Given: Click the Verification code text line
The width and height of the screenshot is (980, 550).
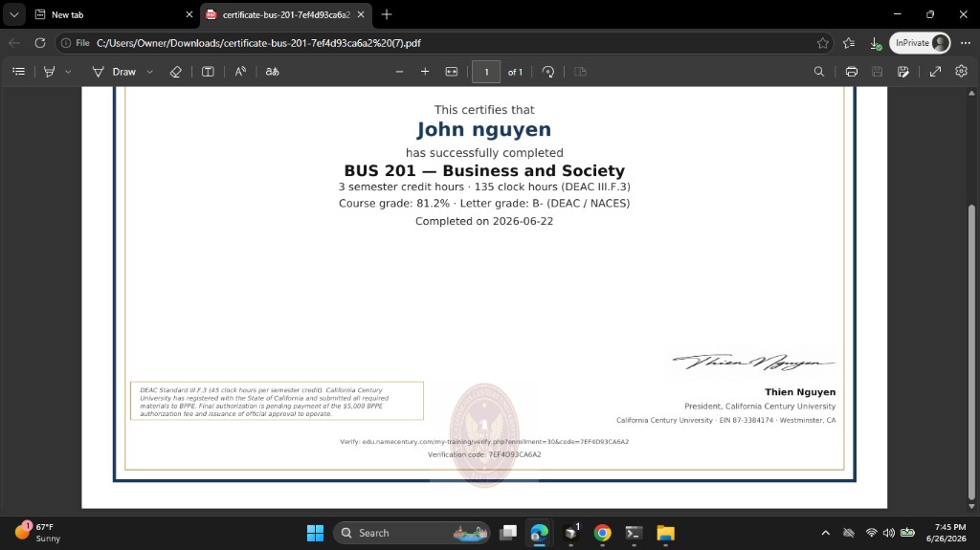Looking at the screenshot, I should (x=484, y=454).
